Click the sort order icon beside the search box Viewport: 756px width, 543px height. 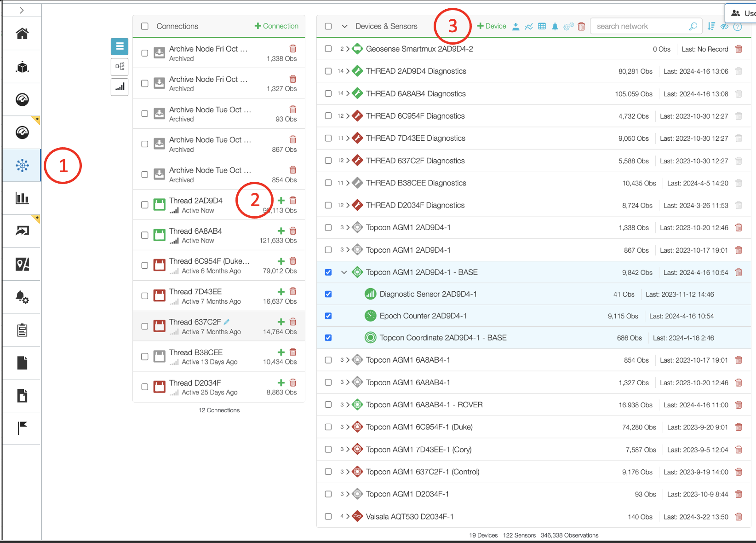point(711,27)
